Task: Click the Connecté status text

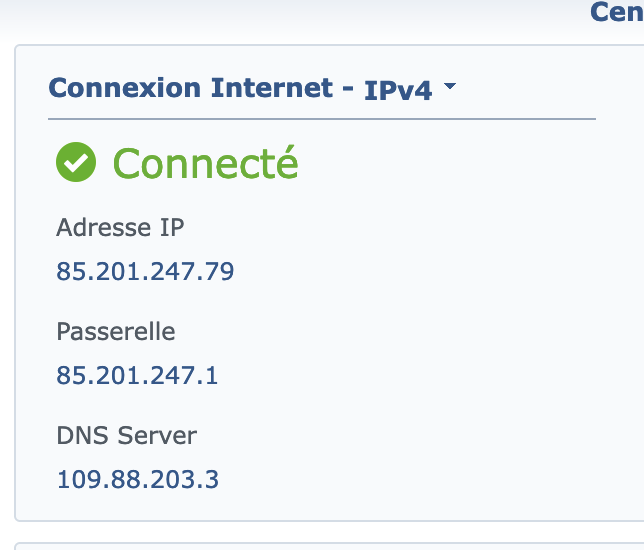Action: pyautogui.click(x=205, y=163)
